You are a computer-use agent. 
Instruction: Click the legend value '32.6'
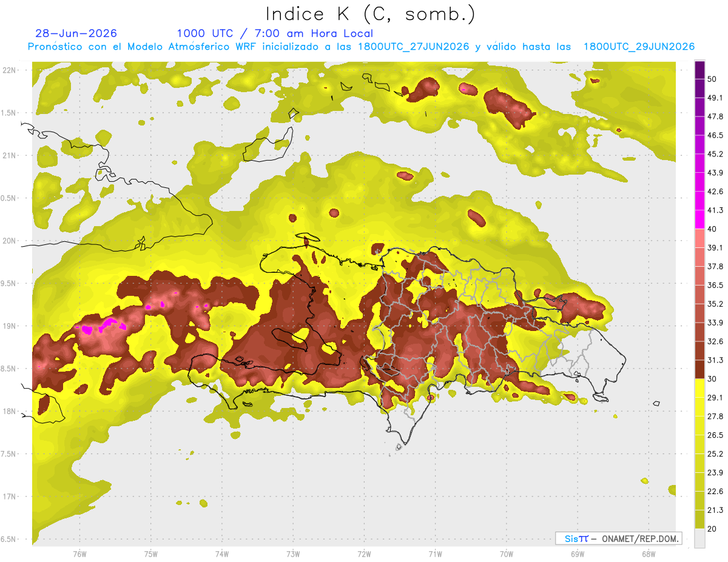pos(715,341)
